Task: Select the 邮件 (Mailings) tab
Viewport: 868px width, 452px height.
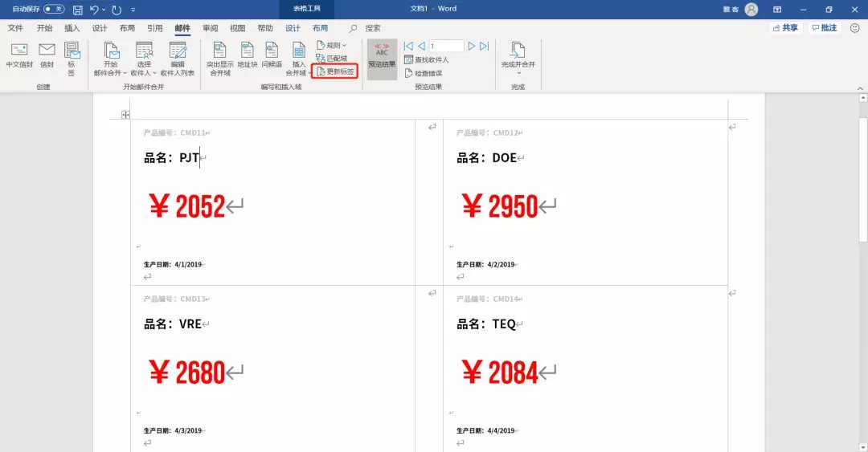Action: point(182,28)
